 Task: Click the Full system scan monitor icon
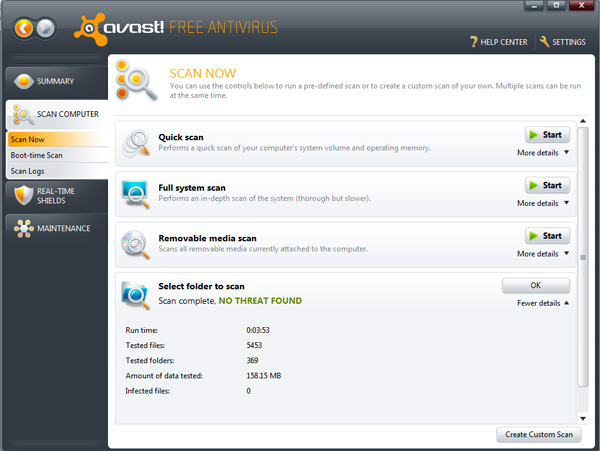(x=135, y=194)
